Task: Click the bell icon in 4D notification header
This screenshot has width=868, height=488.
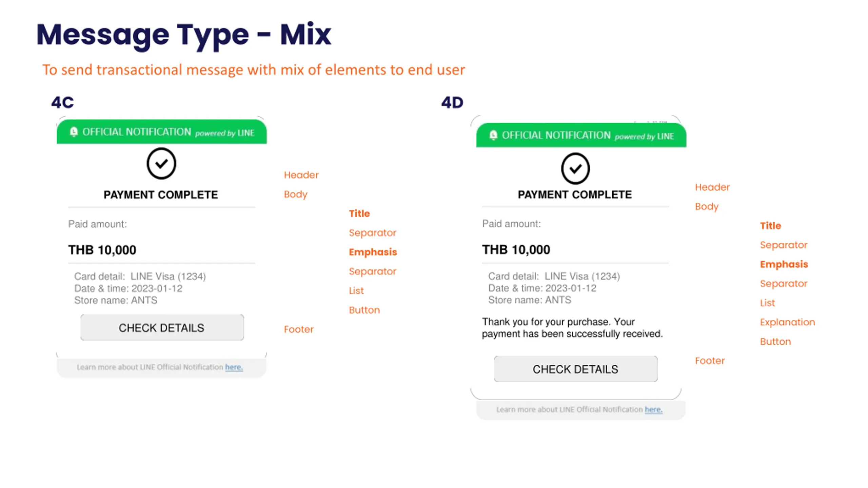Action: click(493, 135)
